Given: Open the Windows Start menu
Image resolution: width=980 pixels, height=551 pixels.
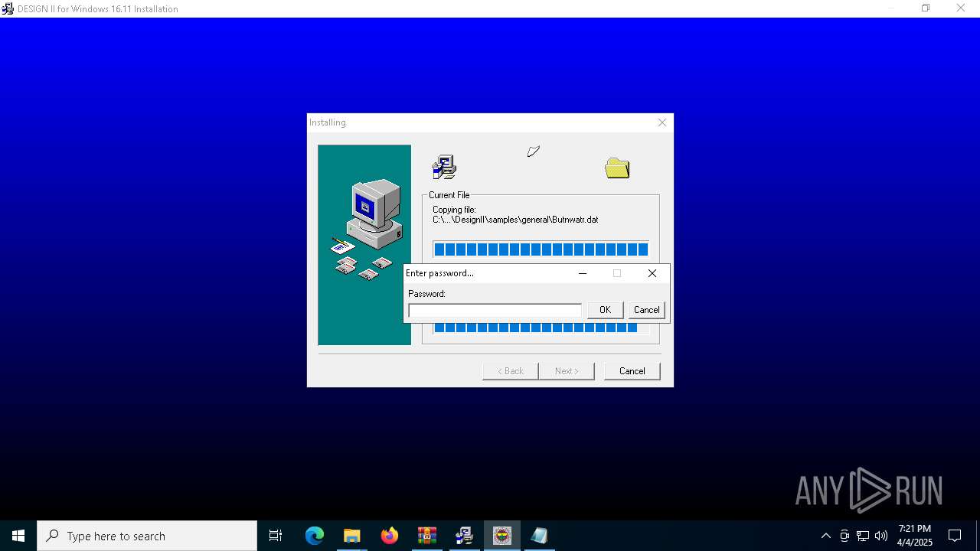Looking at the screenshot, I should (x=18, y=536).
